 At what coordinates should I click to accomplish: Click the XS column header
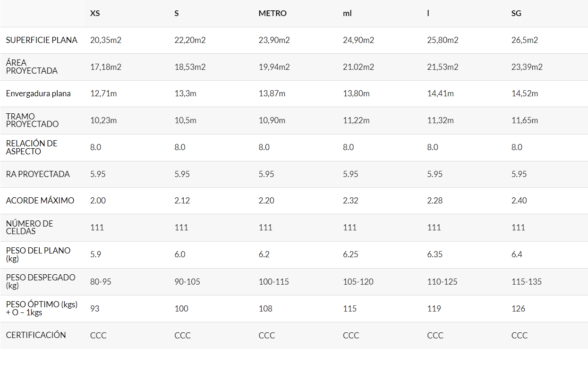(x=95, y=13)
